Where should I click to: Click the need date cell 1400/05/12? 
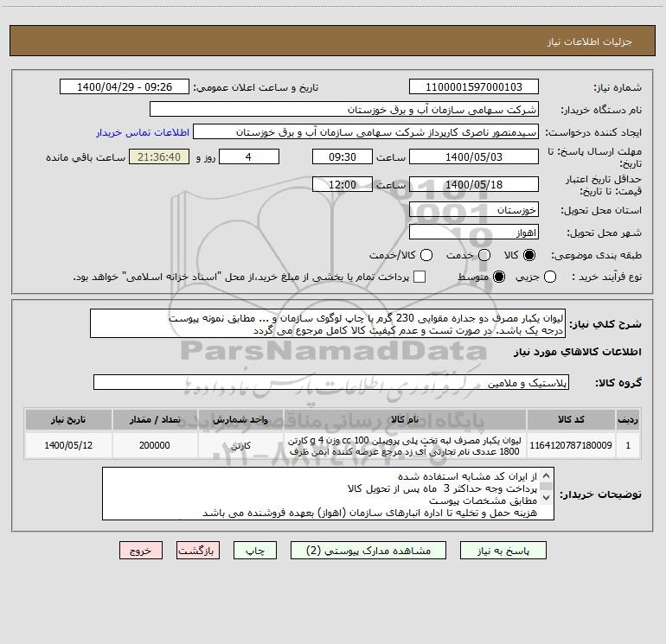tap(68, 445)
